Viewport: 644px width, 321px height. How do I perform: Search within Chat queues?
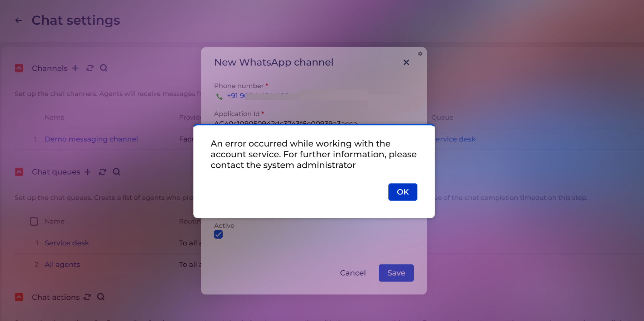[x=116, y=172]
